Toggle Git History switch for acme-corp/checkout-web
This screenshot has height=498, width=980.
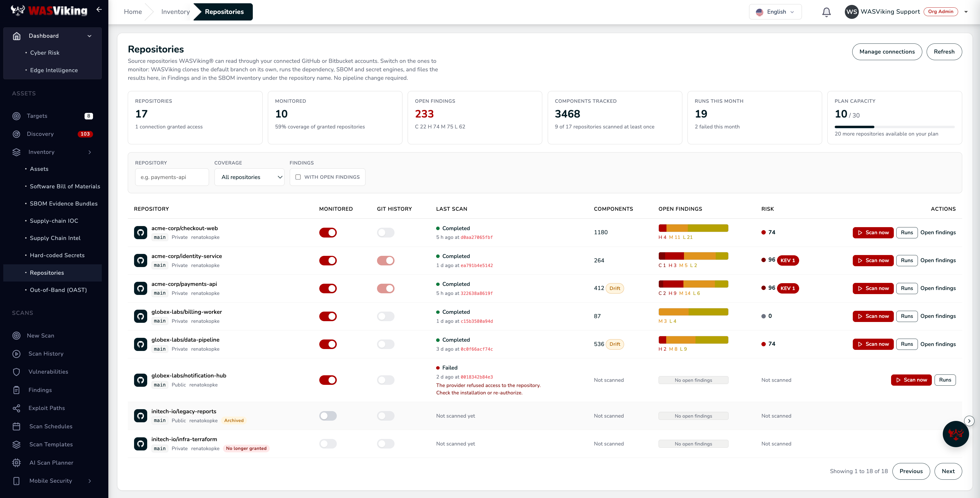tap(385, 232)
